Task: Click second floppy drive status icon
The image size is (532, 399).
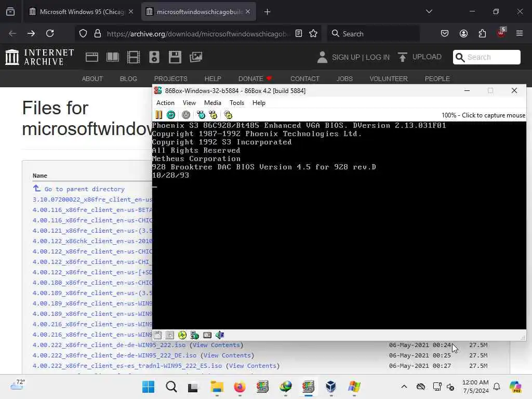Action: (x=170, y=335)
